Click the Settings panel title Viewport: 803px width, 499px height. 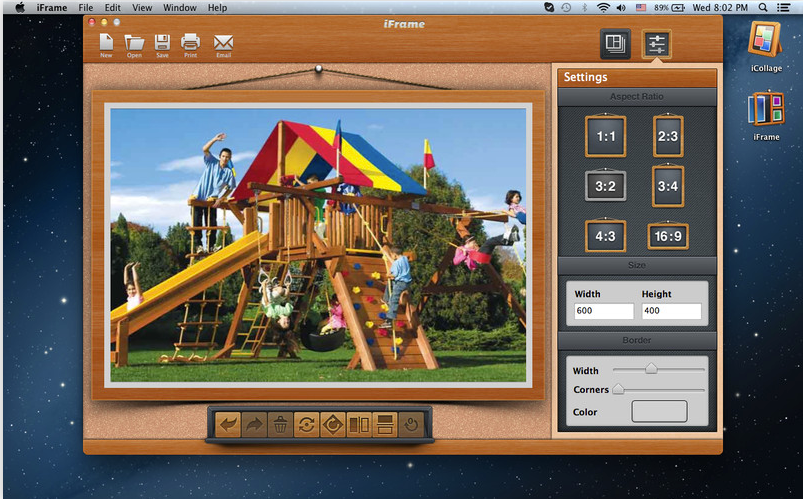585,77
